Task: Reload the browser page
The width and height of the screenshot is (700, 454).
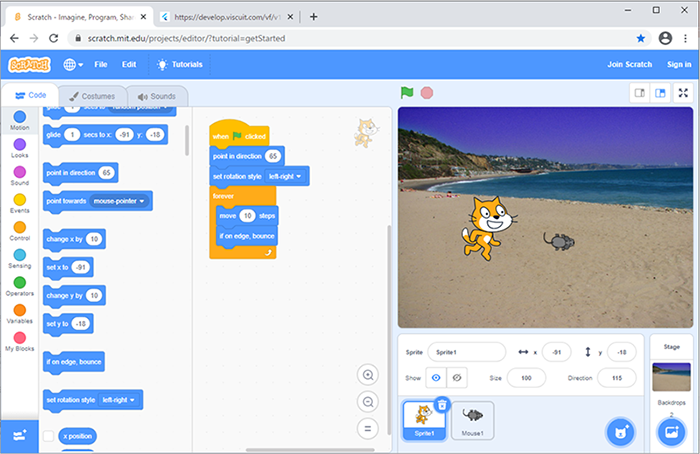Action: click(x=54, y=38)
